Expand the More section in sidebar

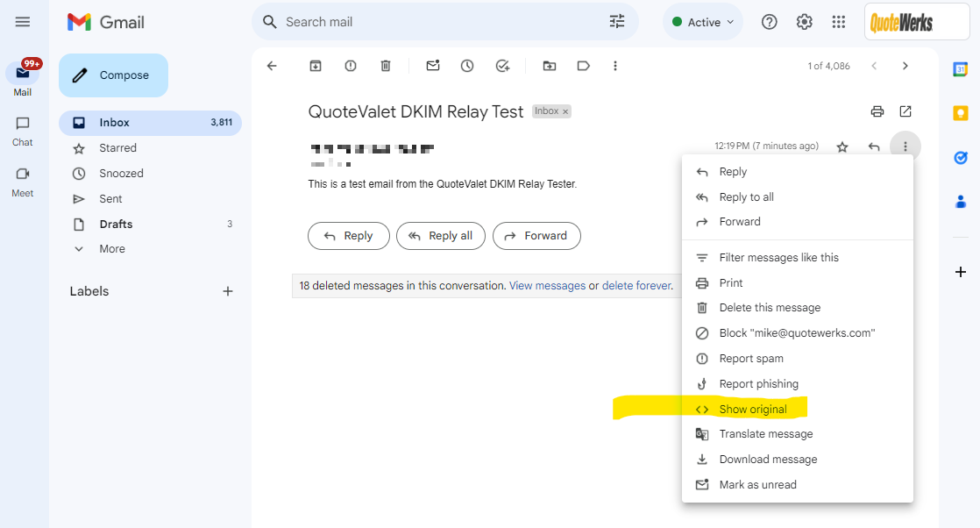(x=112, y=249)
